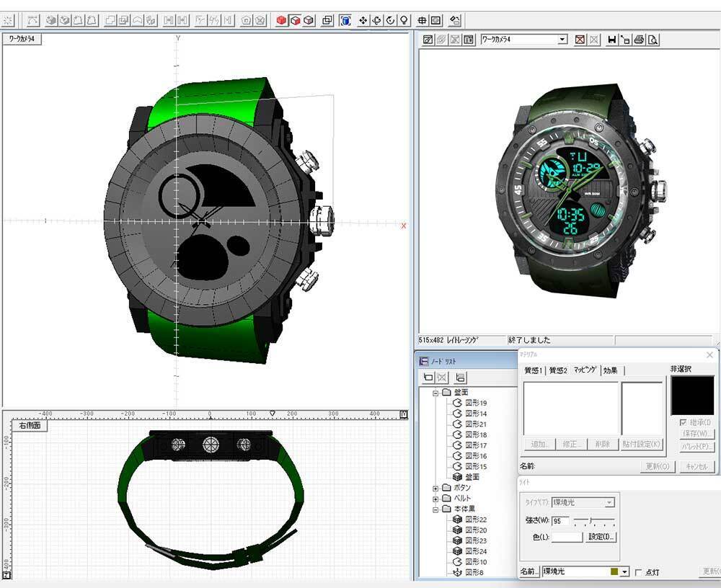
Task: Click the lightbulb icon in top toolbar
Action: 405,20
